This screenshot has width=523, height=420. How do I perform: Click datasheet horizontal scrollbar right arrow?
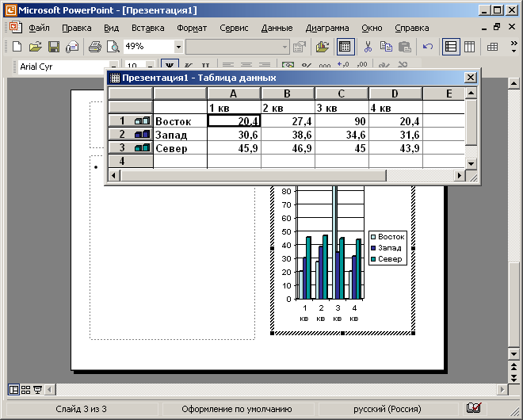tap(460, 175)
